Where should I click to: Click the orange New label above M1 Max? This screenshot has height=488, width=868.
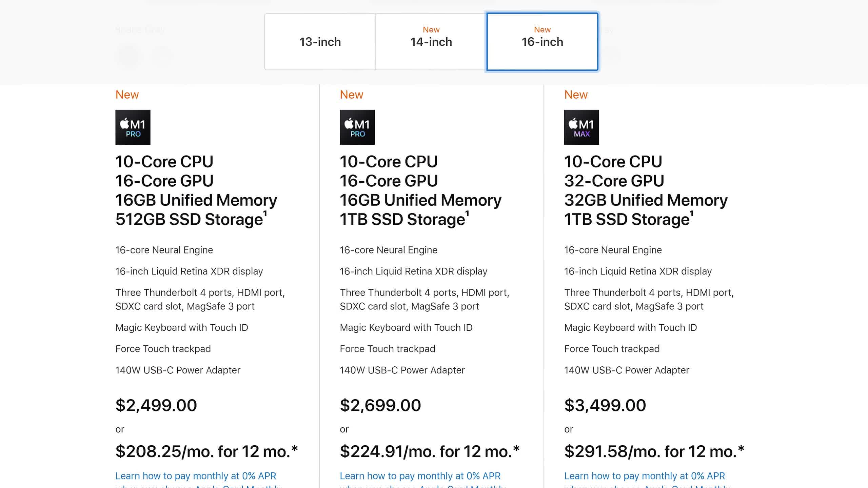[x=576, y=95]
